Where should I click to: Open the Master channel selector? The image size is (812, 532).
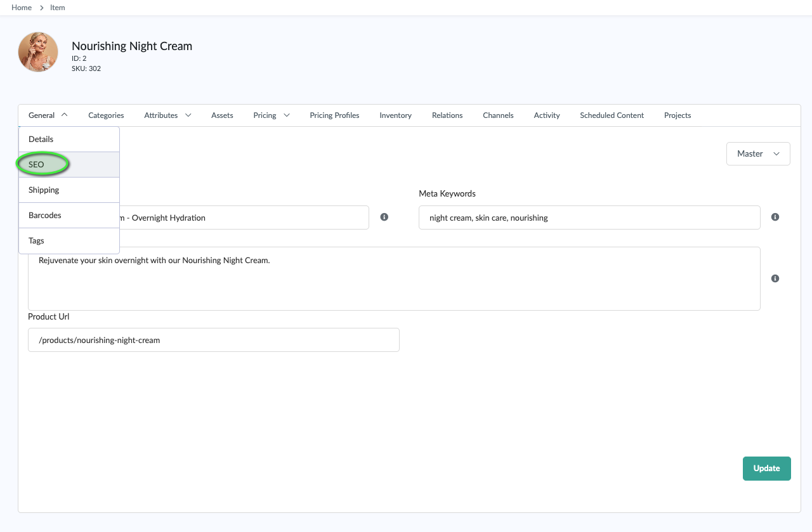pyautogui.click(x=758, y=153)
